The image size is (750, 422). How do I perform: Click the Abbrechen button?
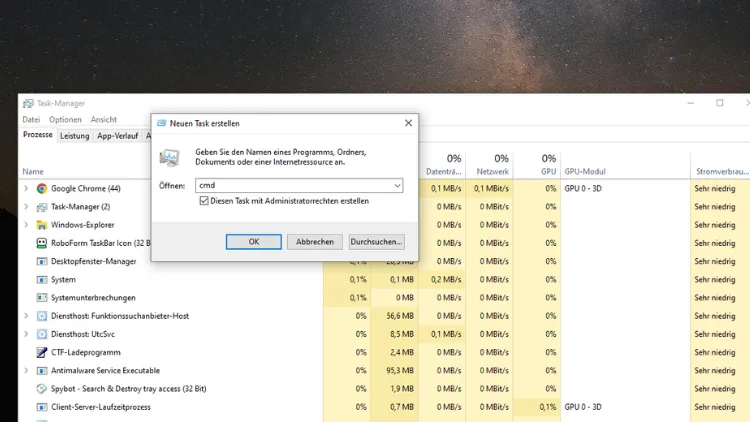[x=315, y=242]
